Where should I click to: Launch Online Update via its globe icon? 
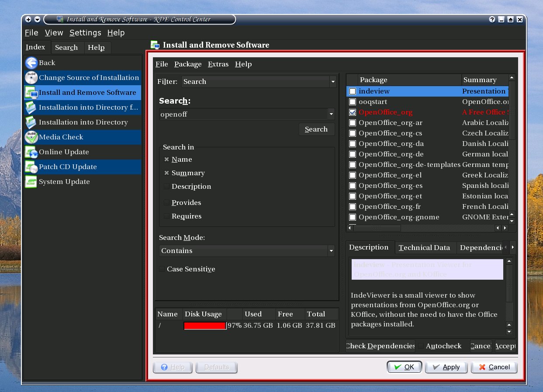click(x=31, y=152)
